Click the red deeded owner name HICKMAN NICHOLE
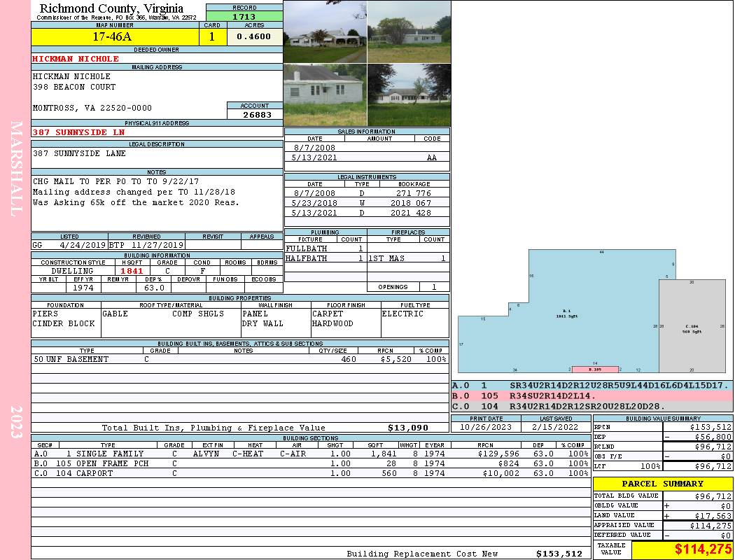 coord(76,59)
